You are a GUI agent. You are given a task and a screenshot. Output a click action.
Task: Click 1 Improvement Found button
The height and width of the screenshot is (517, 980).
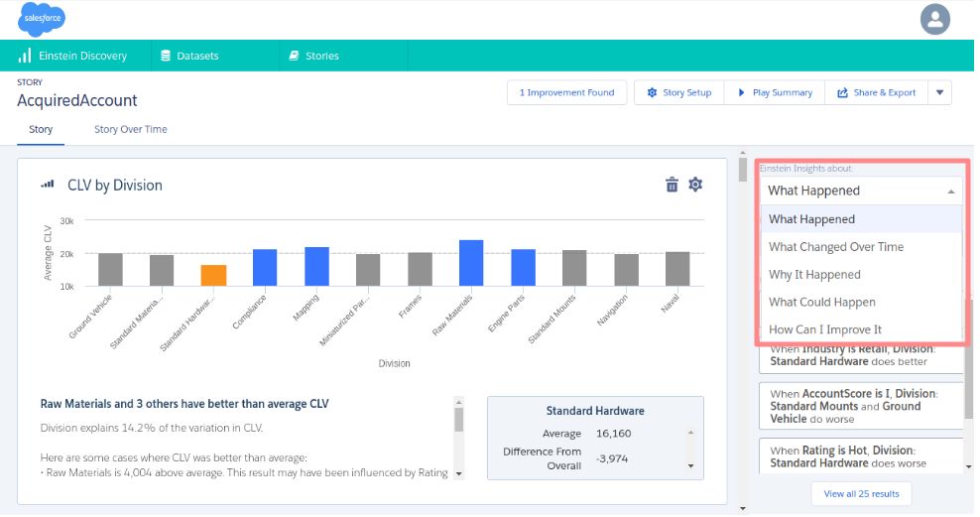(566, 92)
